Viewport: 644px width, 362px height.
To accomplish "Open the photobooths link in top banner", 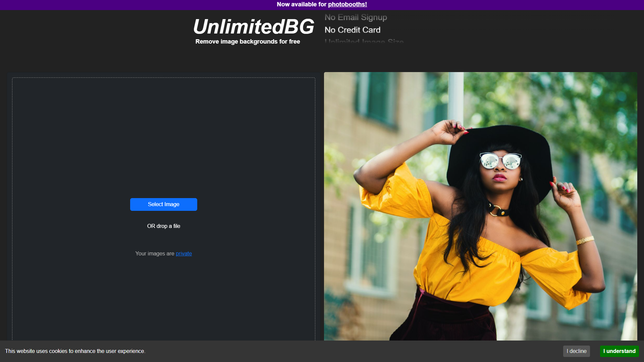I will click(x=347, y=4).
